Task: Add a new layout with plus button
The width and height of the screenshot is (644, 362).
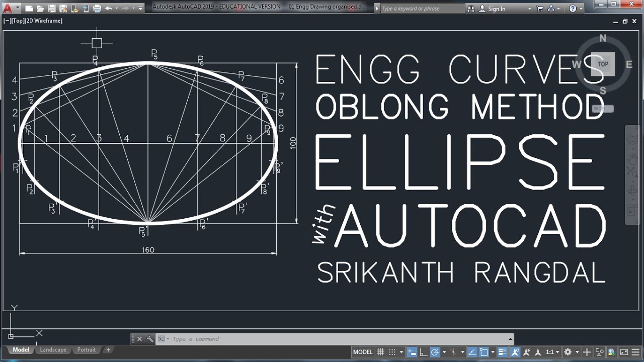Action: [x=108, y=350]
